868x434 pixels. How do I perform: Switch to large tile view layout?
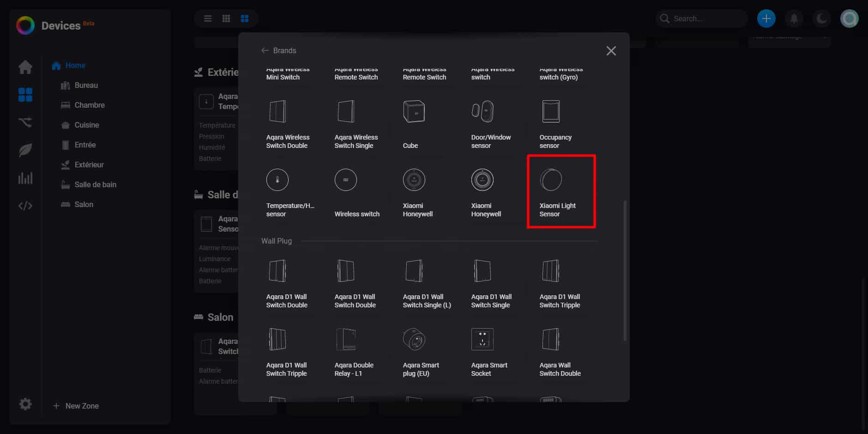click(245, 18)
